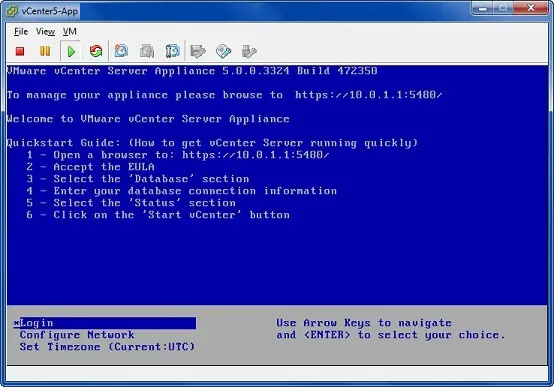Screen dimensions: 554x387
Task: Suspend the VM with the pause icon
Action: click(x=45, y=51)
